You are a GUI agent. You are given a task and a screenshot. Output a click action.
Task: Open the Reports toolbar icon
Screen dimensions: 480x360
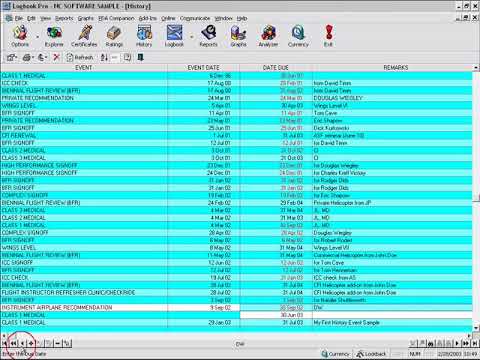click(x=208, y=36)
